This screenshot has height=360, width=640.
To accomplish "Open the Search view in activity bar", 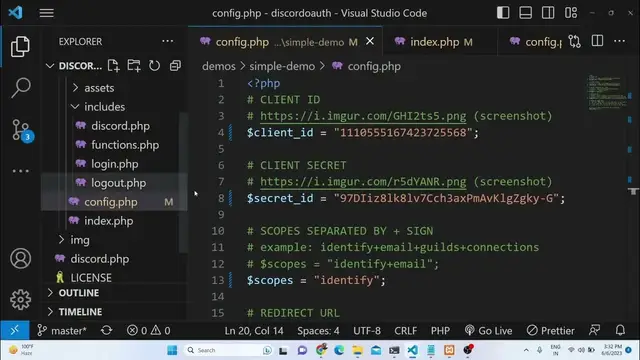I will click(x=20, y=88).
